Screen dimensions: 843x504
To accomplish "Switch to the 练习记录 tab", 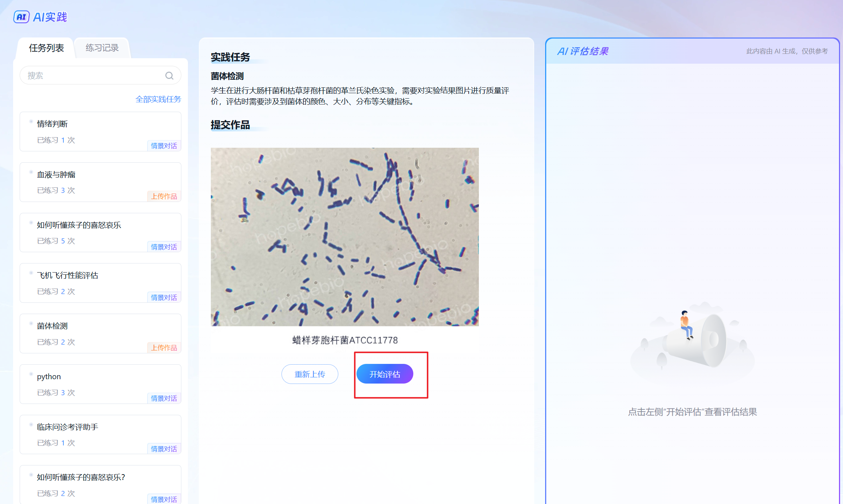I will coord(102,48).
